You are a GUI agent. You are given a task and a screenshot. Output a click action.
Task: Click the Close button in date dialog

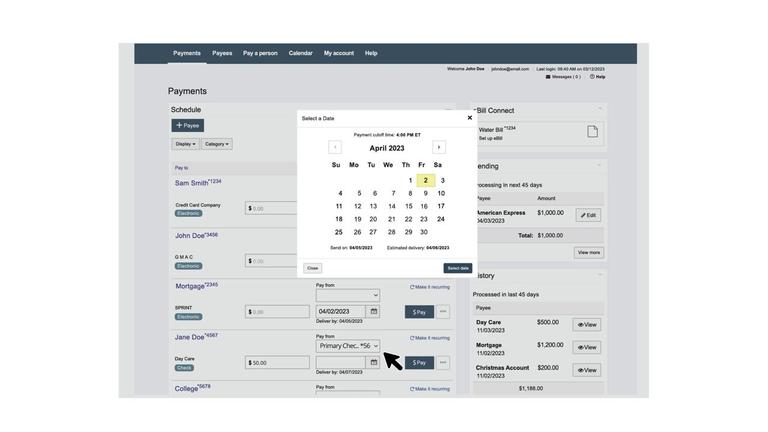point(312,268)
